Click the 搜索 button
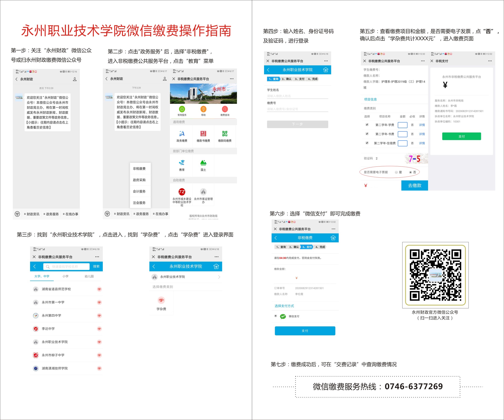The image size is (504, 420). (96, 266)
